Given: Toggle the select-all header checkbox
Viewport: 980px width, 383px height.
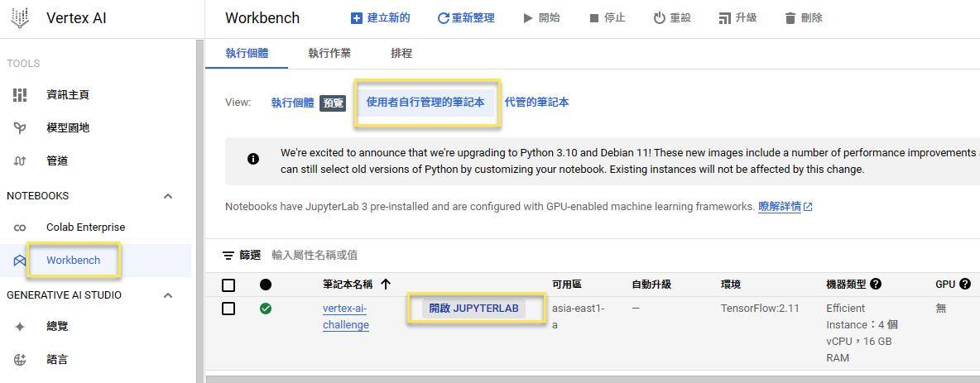Looking at the screenshot, I should coord(228,285).
